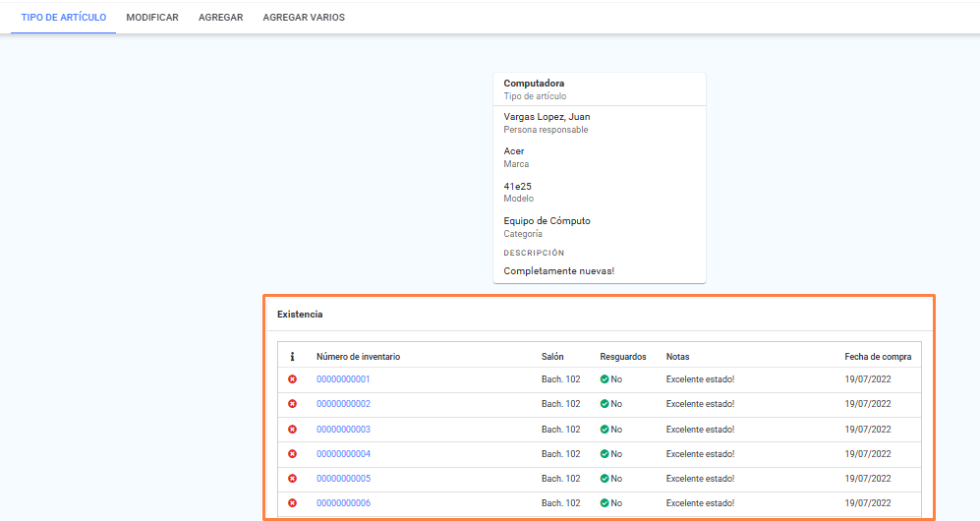The height and width of the screenshot is (521, 980).
Task: Open inventory link 00000000003
Action: pyautogui.click(x=343, y=430)
